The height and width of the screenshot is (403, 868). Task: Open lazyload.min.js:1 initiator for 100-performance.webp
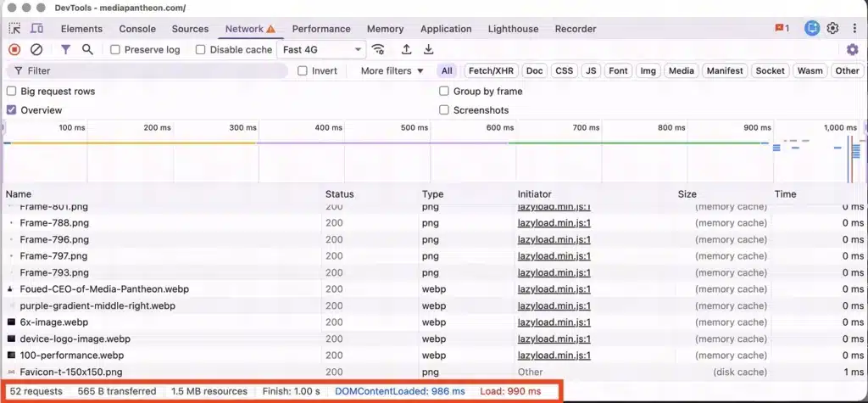(x=554, y=355)
